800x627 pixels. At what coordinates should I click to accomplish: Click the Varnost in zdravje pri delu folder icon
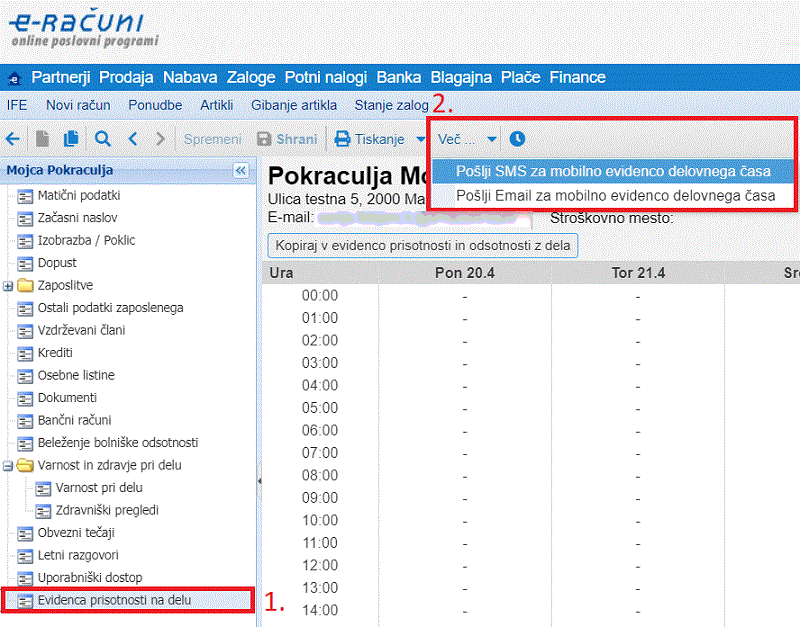point(25,465)
